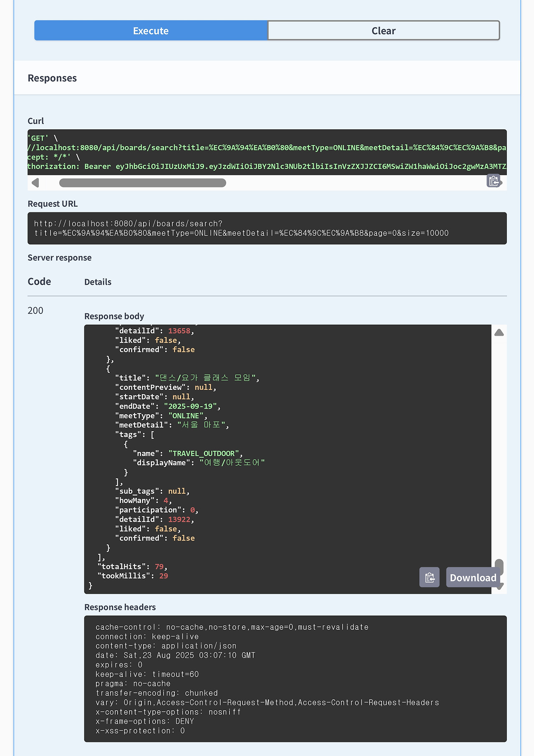Click the detailId value 13922
Screen dimensions: 534x756
tap(179, 519)
